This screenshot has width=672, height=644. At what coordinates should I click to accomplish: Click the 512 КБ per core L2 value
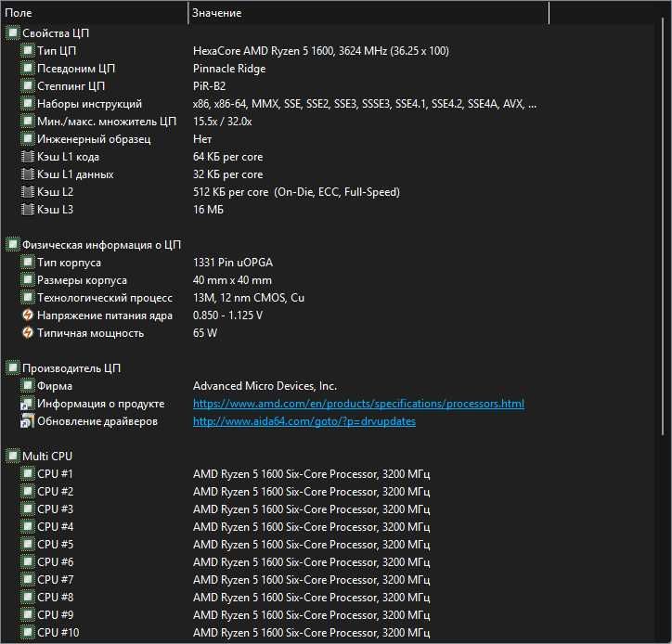296,191
